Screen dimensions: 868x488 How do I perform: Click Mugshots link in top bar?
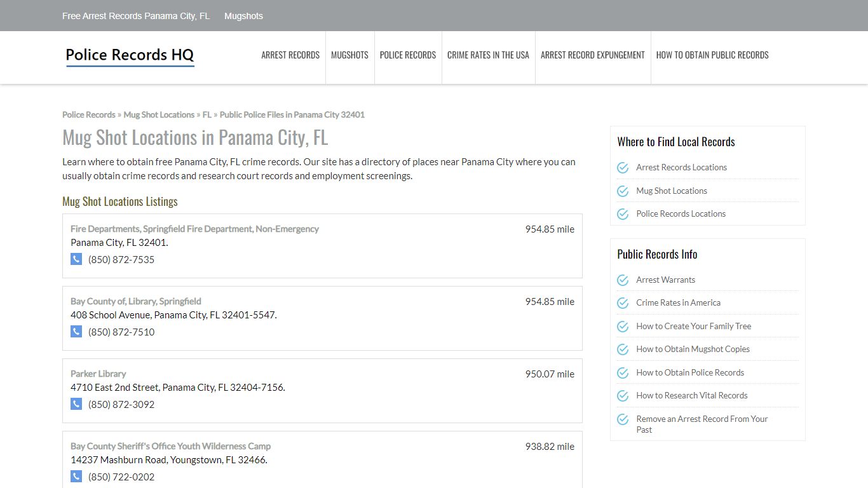click(x=243, y=16)
